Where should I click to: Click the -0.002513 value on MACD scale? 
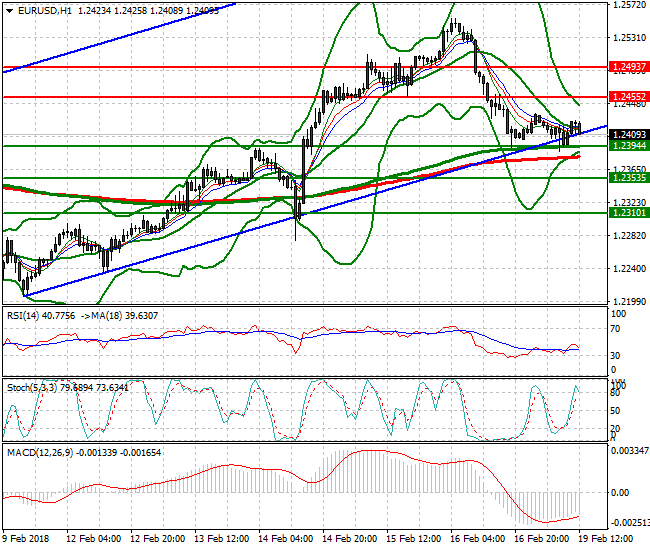pos(629,523)
